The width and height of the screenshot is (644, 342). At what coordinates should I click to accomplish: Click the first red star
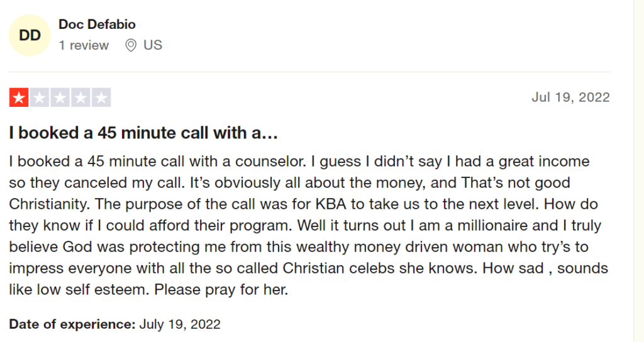(19, 98)
